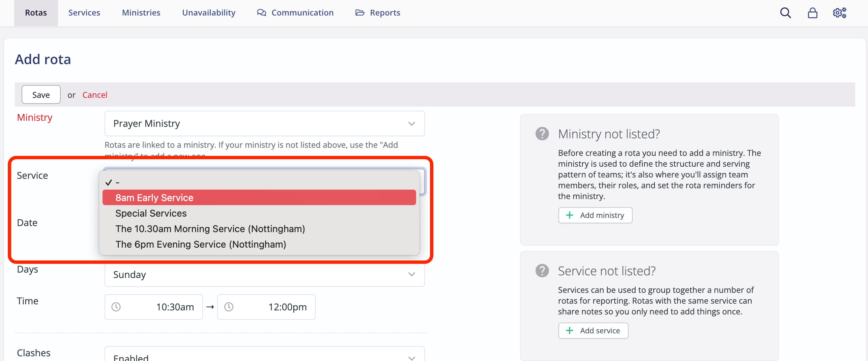
Task: Go to the Ministries tab
Action: (x=141, y=12)
